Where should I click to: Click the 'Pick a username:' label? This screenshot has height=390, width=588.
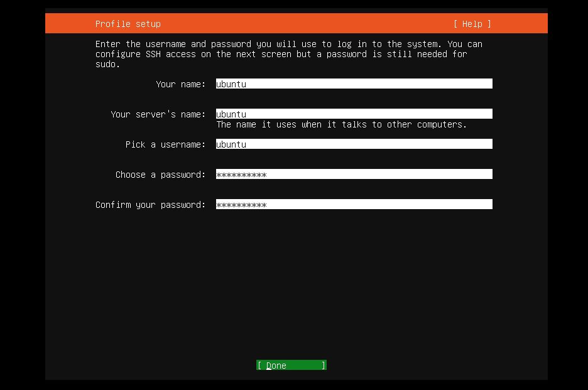coord(165,144)
